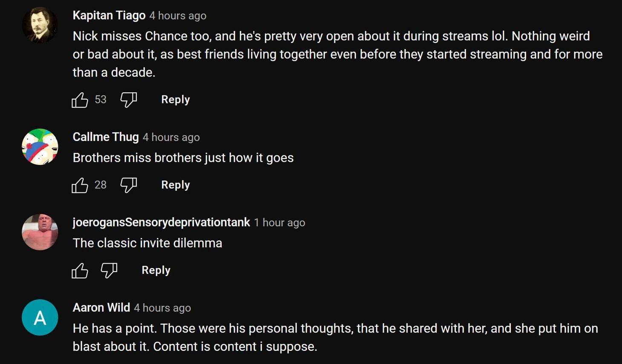Image resolution: width=622 pixels, height=364 pixels.
Task: Open Callme Thug's channel name link
Action: (x=106, y=137)
